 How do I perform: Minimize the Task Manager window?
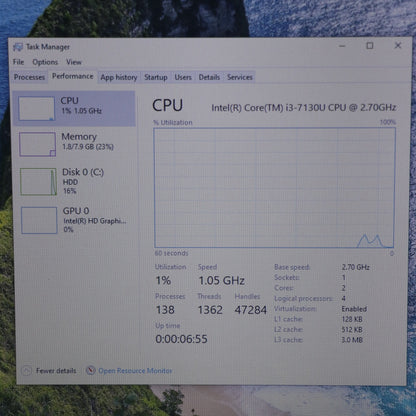(x=342, y=46)
